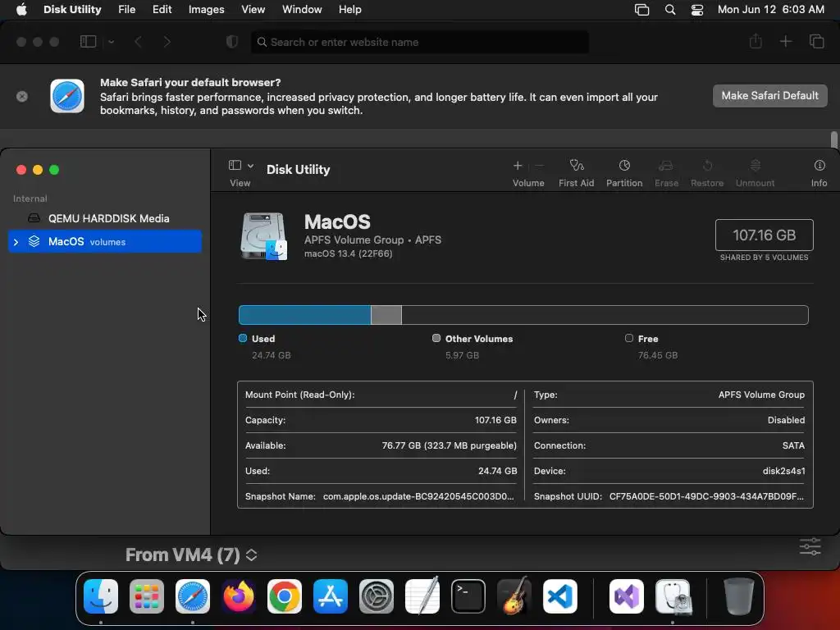Click Stage Manager icon in menu bar

[x=641, y=10]
